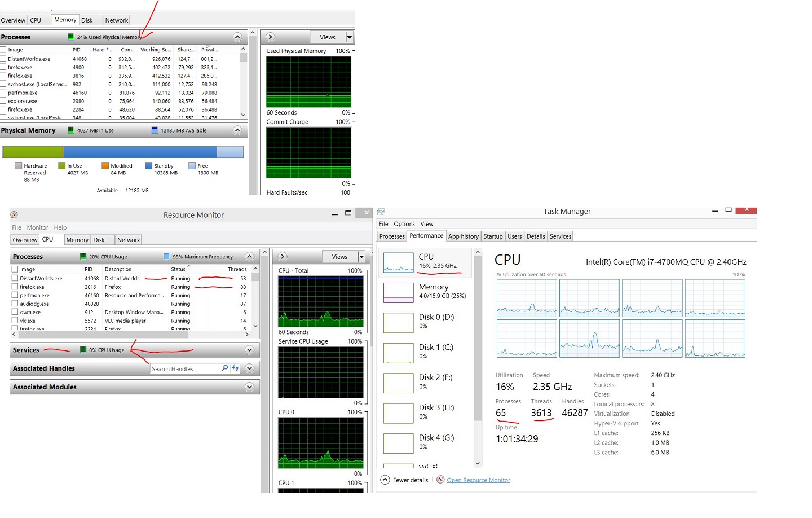The image size is (812, 518).
Task: Open the Details tab in Task Manager
Action: pyautogui.click(x=536, y=236)
